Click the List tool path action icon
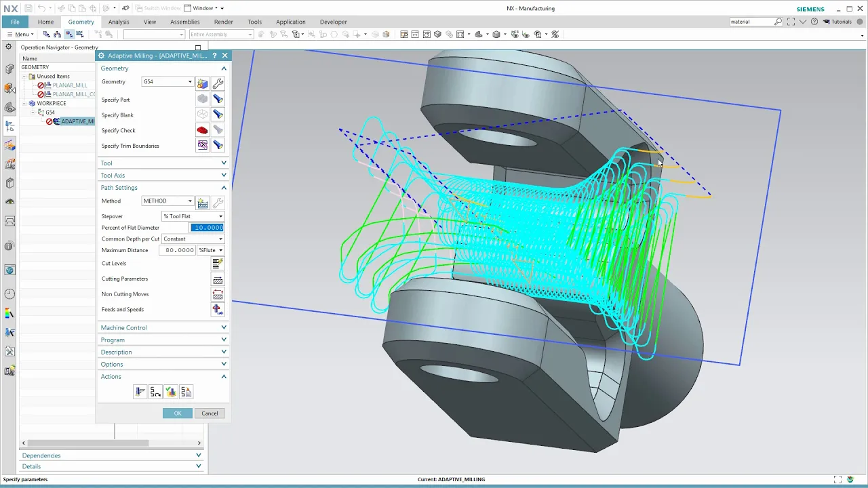The image size is (868, 488). tap(186, 392)
